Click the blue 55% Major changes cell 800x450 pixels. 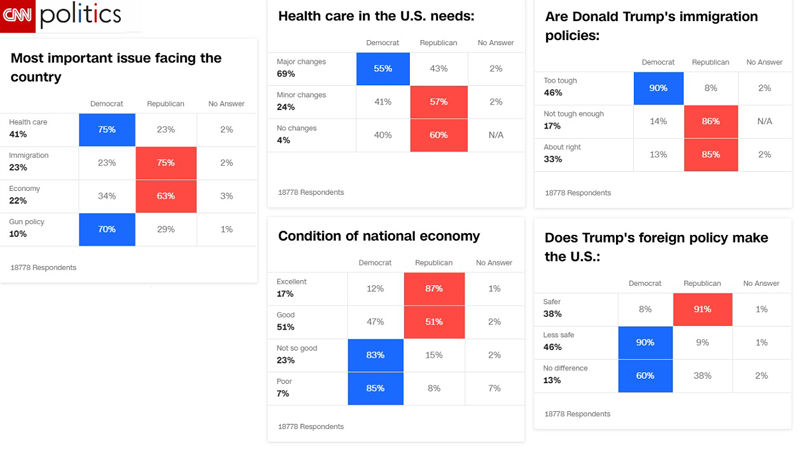[382, 67]
